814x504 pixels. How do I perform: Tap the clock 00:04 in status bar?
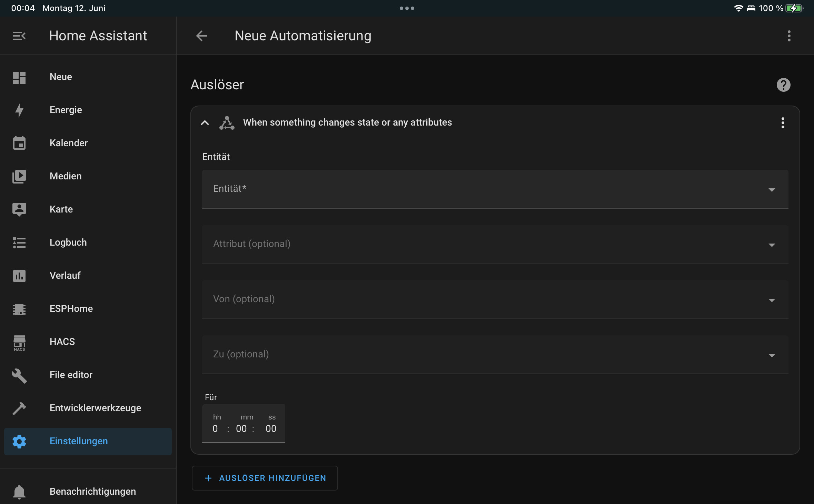tap(23, 8)
